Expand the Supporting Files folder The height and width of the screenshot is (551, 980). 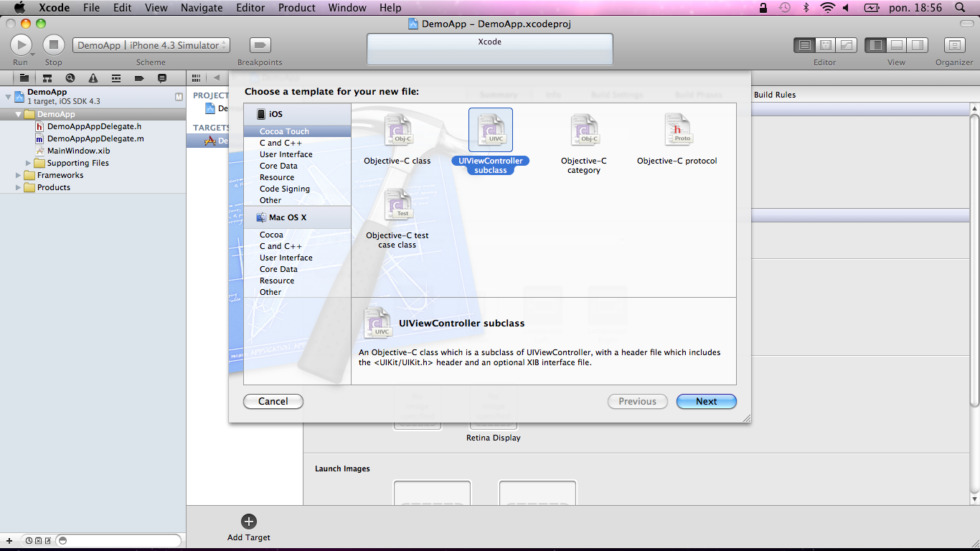point(29,163)
